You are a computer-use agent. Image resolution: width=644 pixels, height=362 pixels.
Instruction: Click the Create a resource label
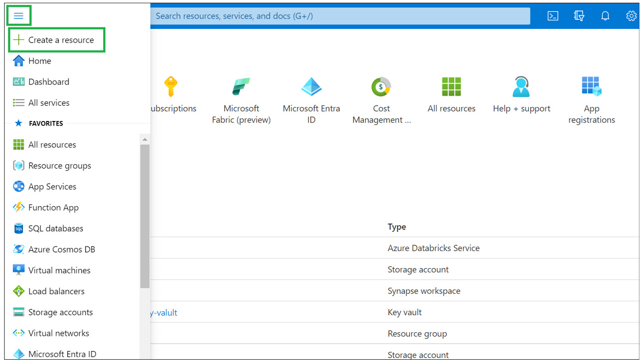[61, 40]
